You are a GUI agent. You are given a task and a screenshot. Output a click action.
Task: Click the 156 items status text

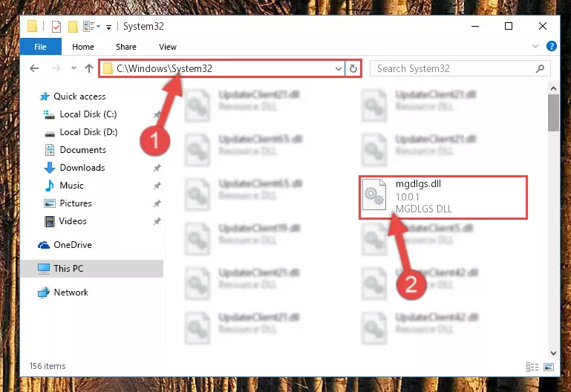tap(48, 366)
